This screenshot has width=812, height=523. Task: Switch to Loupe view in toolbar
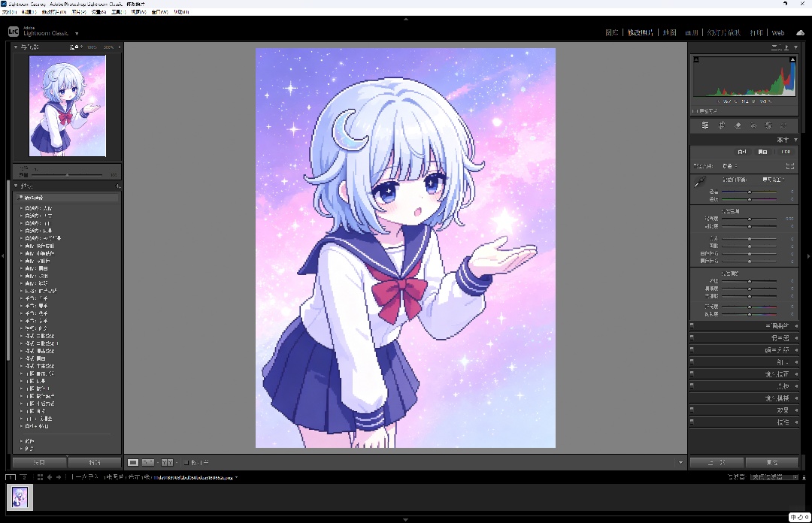pos(133,462)
